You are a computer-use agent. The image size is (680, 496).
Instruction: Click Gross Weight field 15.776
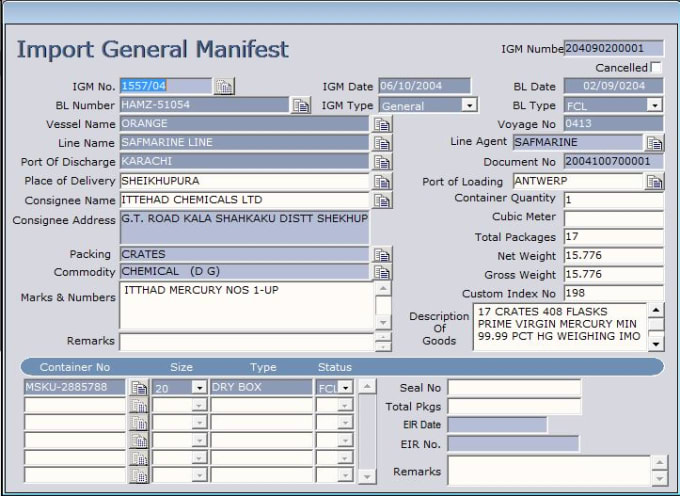tap(614, 275)
